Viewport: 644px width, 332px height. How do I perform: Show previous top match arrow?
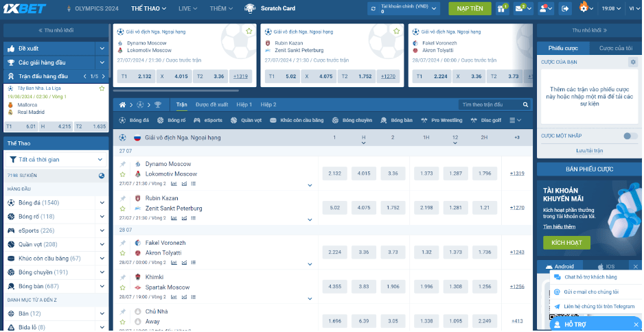click(x=85, y=76)
